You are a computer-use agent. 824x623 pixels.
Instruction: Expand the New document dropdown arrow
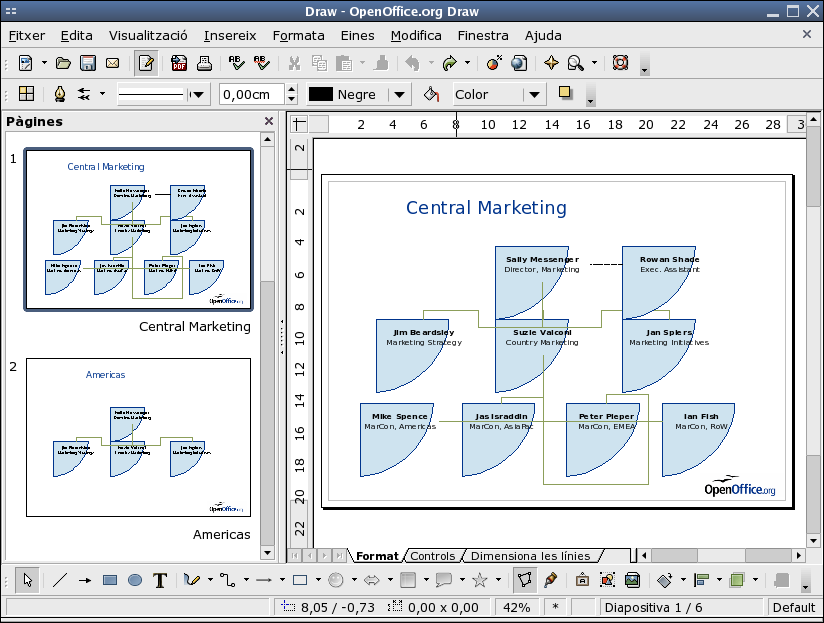(x=44, y=64)
